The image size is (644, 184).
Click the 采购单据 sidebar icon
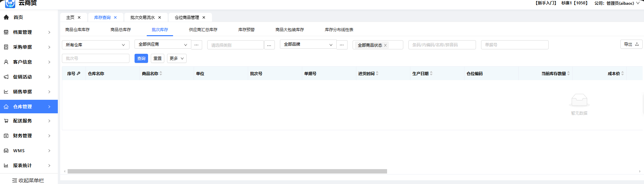point(6,47)
